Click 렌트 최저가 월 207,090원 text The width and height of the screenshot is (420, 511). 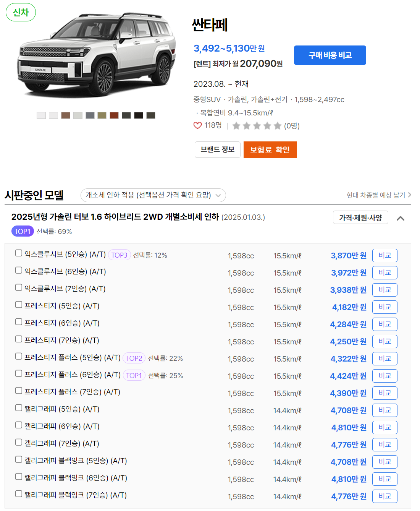[238, 64]
